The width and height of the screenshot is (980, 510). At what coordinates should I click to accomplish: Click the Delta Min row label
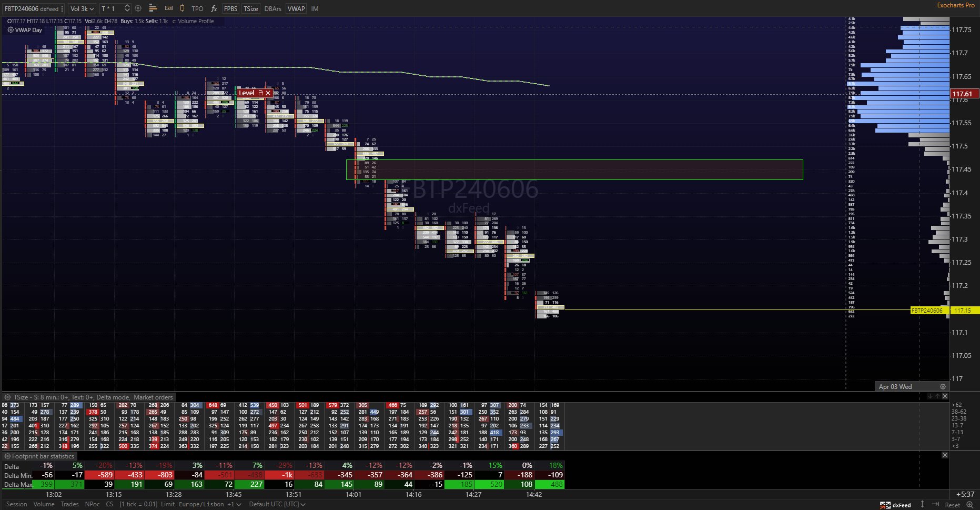(x=18, y=475)
